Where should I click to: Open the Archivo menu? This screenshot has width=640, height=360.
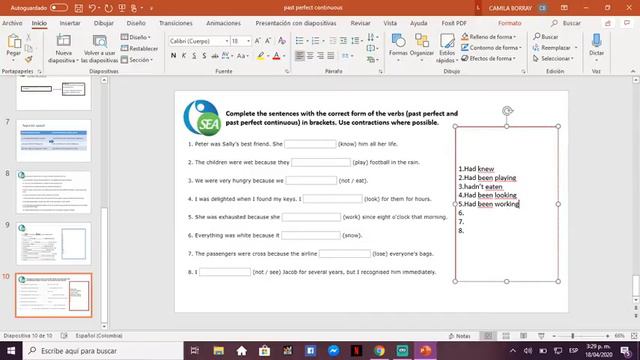click(12, 23)
